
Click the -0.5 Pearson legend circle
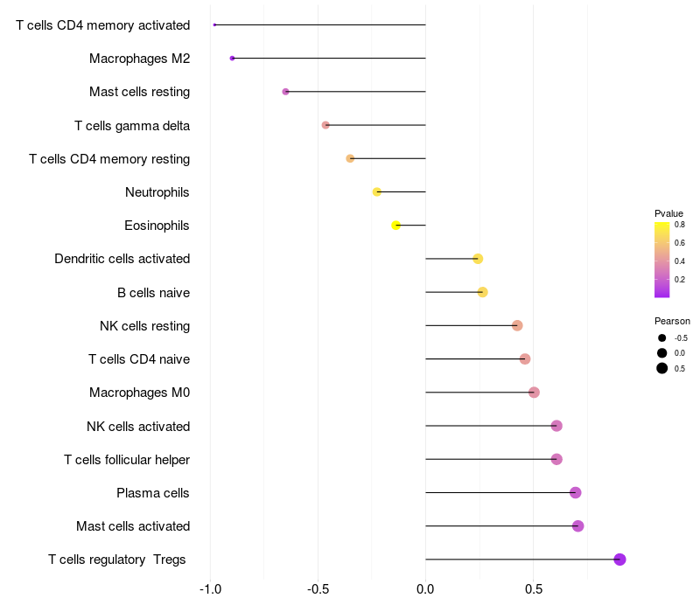662,337
